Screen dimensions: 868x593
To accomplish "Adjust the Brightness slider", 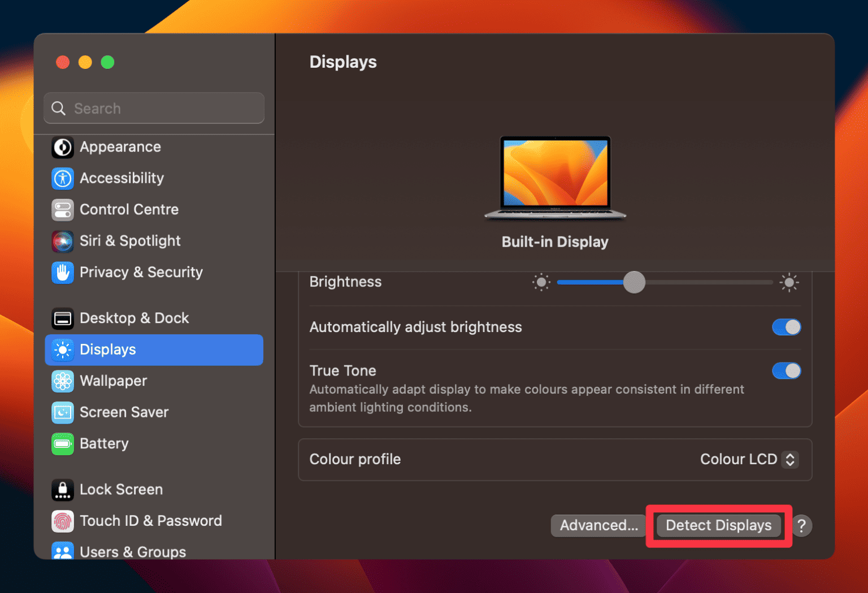I will click(634, 282).
